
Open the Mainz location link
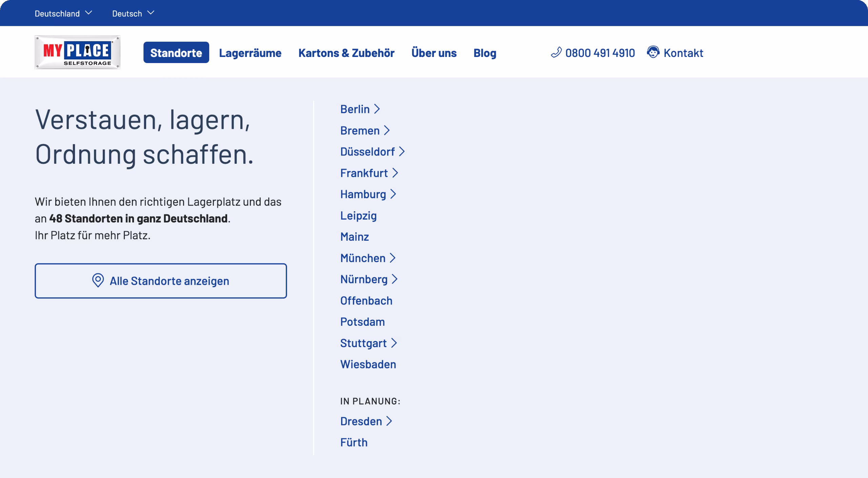[354, 237]
